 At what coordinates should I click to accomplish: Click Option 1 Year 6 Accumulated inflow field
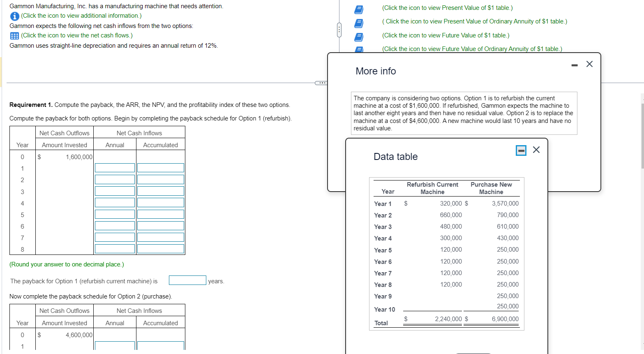point(161,226)
